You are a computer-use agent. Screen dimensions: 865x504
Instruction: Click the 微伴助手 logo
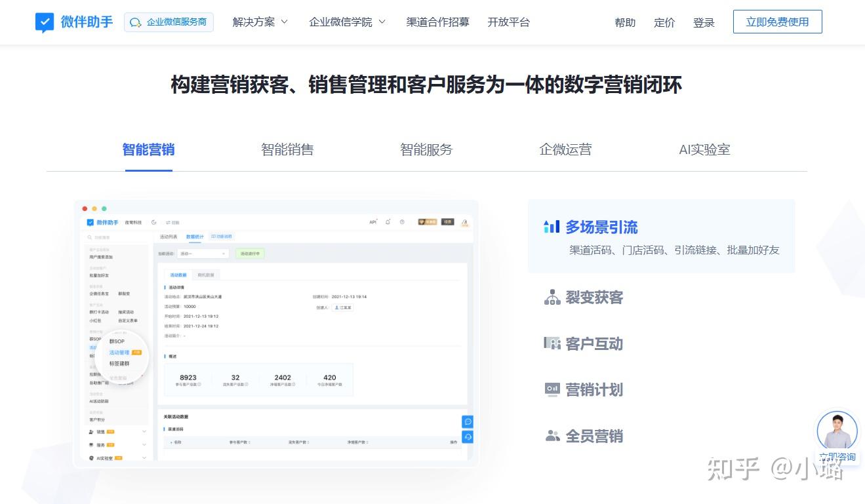tap(73, 22)
